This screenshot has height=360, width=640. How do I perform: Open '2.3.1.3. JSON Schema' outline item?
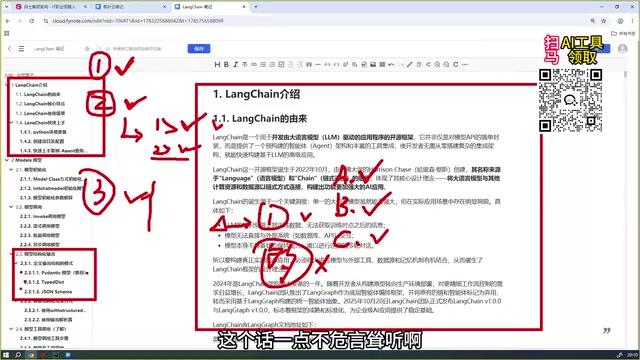pyautogui.click(x=48, y=291)
